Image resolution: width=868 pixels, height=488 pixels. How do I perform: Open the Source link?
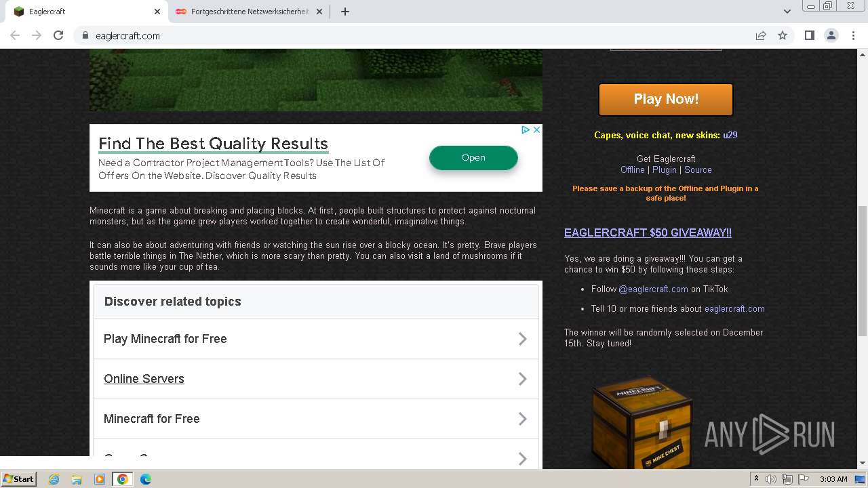(698, 169)
